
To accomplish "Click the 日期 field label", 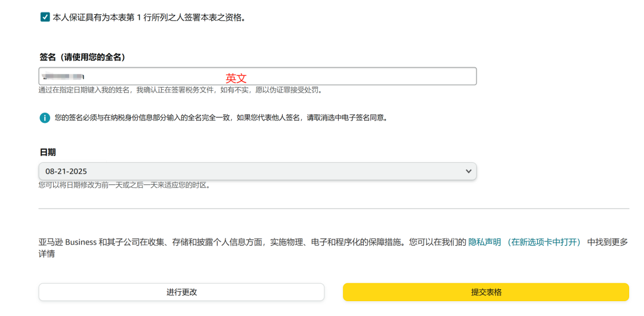I will coord(48,153).
